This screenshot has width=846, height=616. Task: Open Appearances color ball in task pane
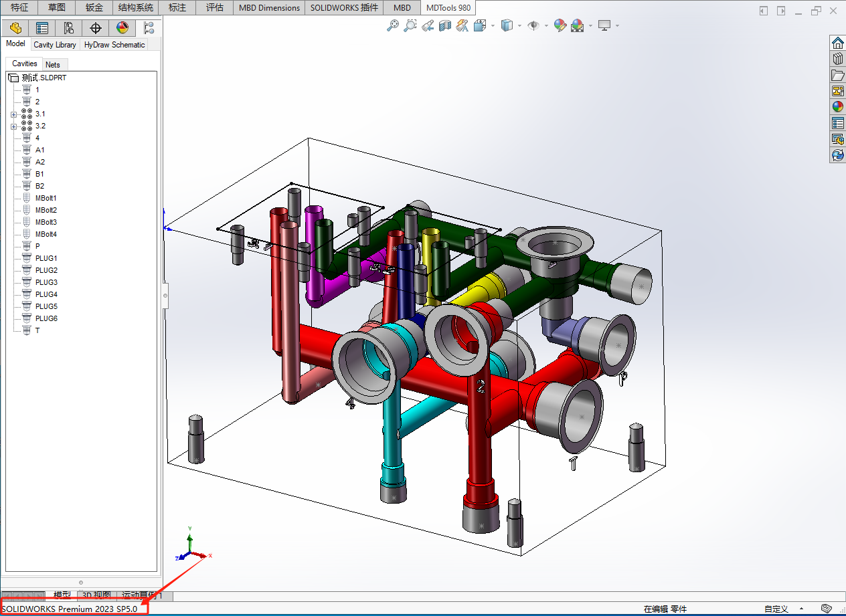coord(838,107)
